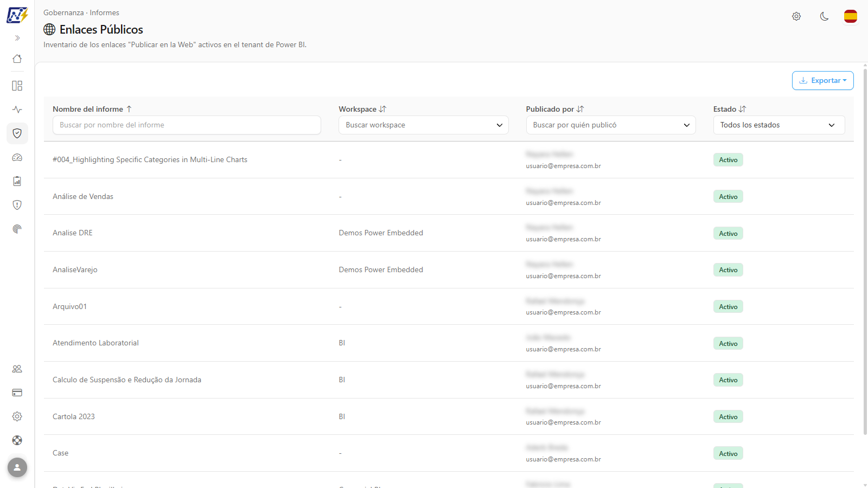Click the Informes breadcrumb text
Image resolution: width=868 pixels, height=488 pixels.
[x=105, y=12]
